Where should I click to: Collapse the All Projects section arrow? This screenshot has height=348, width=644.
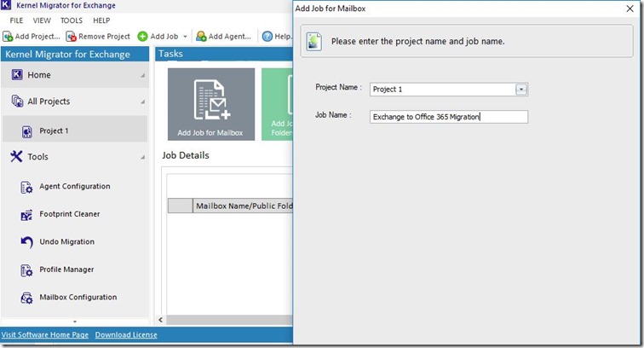coord(142,101)
